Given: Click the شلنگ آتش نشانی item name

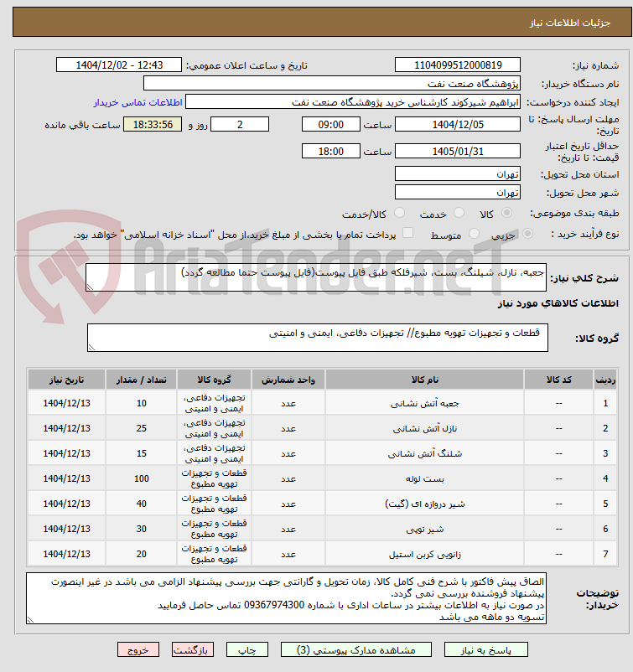Looking at the screenshot, I should tap(424, 453).
